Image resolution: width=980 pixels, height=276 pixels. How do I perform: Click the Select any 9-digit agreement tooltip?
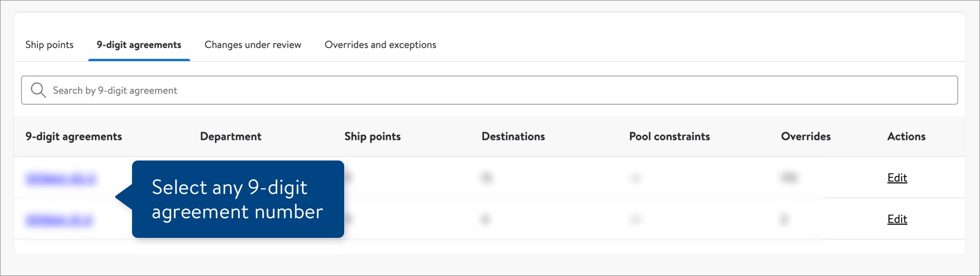[x=238, y=199]
